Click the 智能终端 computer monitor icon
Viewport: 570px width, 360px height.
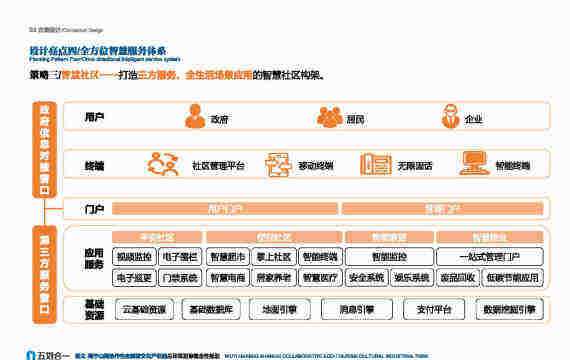(473, 163)
